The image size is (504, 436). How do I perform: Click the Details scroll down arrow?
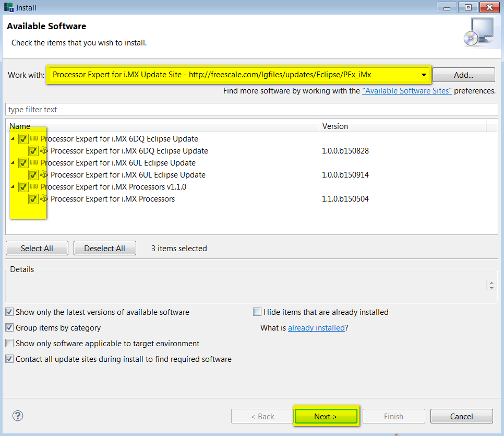pos(491,288)
